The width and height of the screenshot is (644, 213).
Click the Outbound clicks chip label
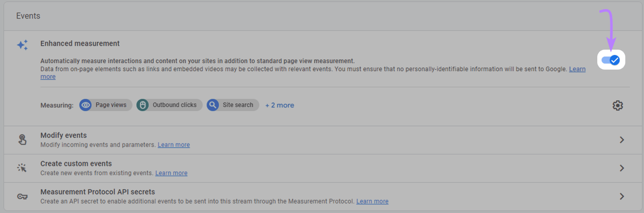pyautogui.click(x=175, y=105)
